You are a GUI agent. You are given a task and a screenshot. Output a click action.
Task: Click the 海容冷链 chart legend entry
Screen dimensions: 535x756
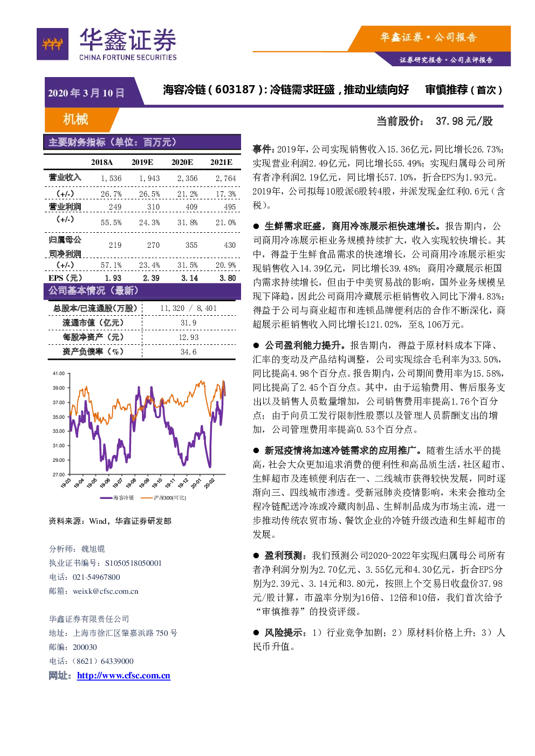[117, 498]
